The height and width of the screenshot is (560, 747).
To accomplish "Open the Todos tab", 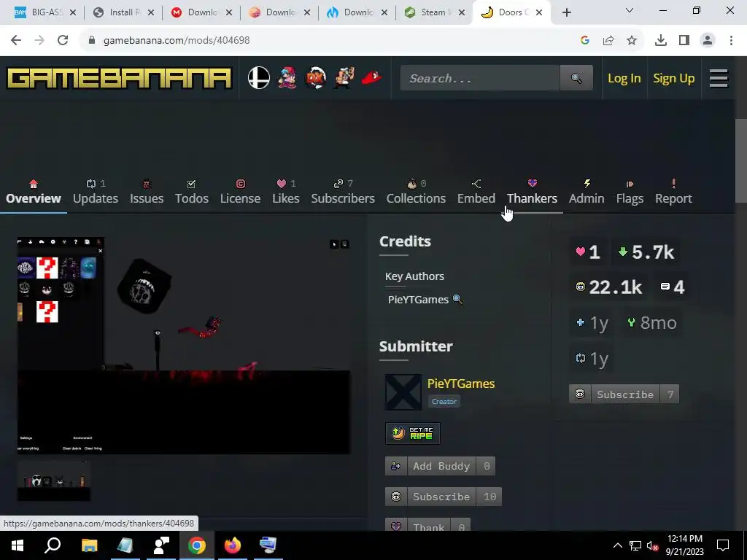I will [192, 192].
